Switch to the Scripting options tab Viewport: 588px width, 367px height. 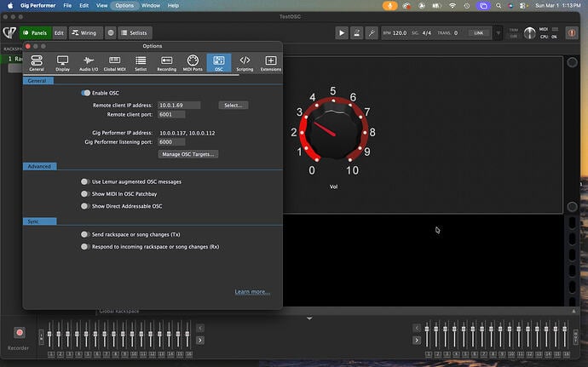click(245, 63)
